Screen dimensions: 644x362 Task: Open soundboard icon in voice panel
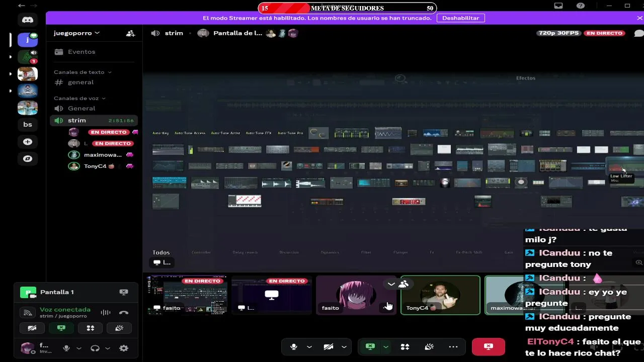[120, 328]
